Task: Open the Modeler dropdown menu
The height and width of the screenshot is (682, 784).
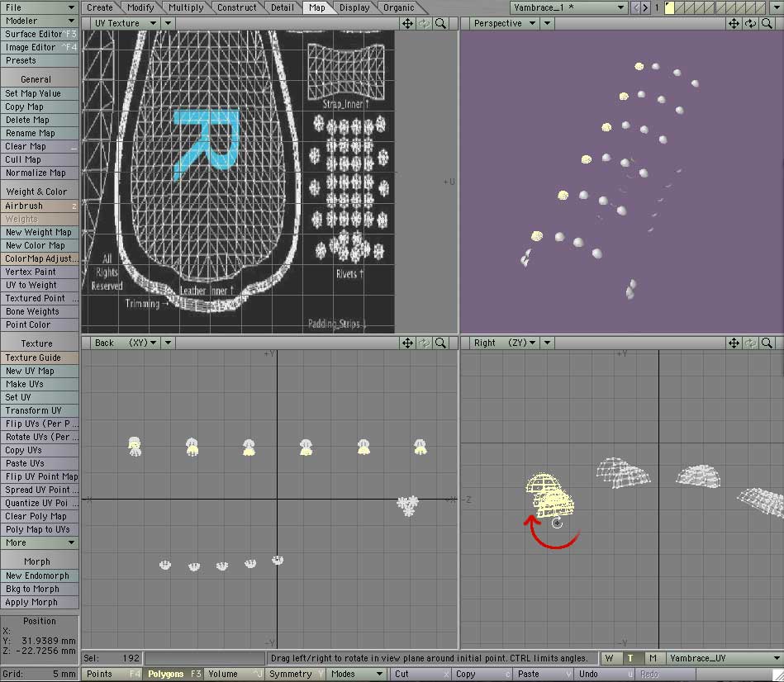Action: (x=40, y=21)
